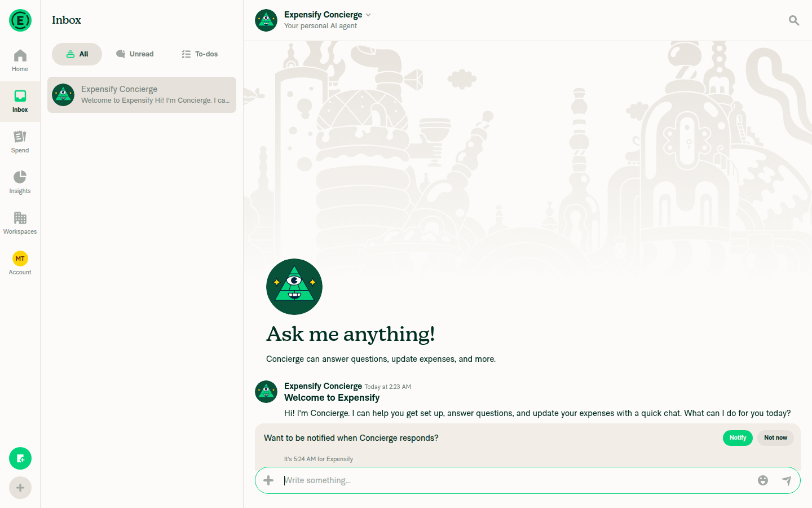
Task: Select the All filter tab
Action: [77, 54]
